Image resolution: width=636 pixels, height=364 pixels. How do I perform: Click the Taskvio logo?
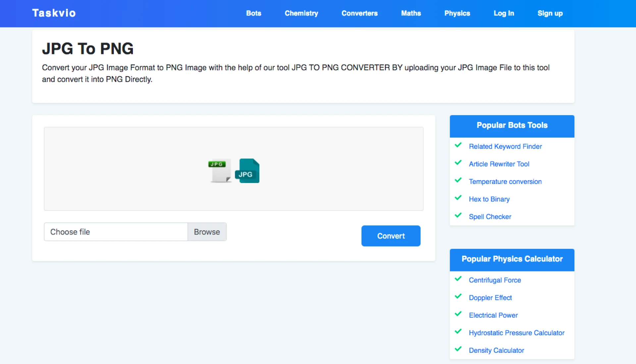[x=54, y=13]
